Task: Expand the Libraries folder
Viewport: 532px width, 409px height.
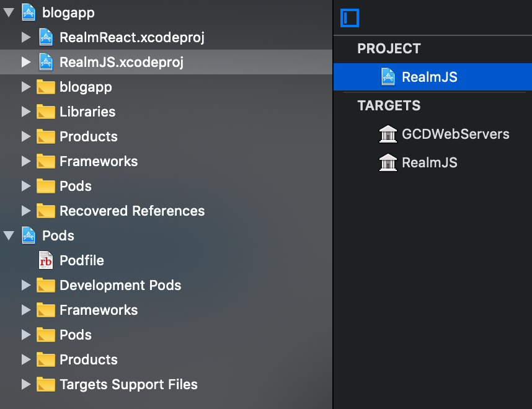Action: [x=25, y=112]
